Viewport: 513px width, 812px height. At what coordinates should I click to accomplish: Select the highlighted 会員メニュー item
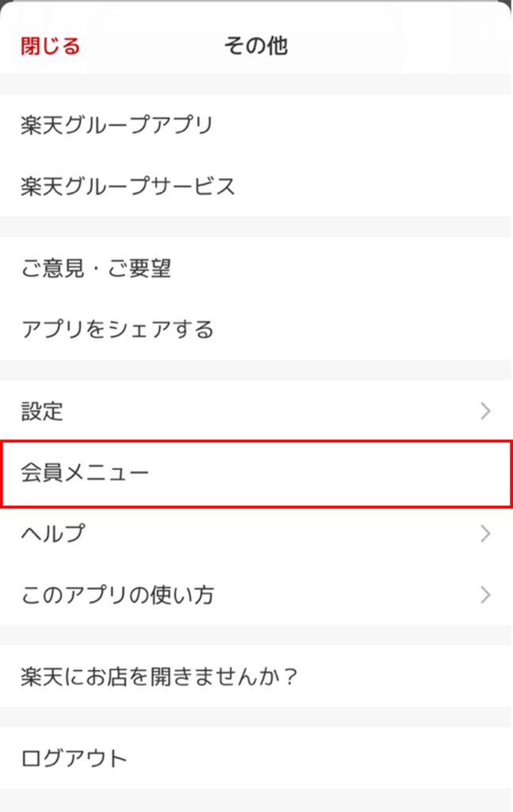coord(86,473)
